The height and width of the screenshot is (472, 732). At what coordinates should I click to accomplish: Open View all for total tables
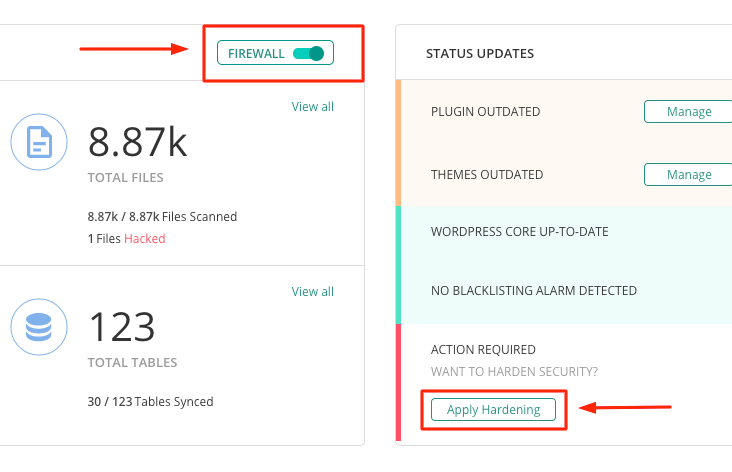click(312, 291)
